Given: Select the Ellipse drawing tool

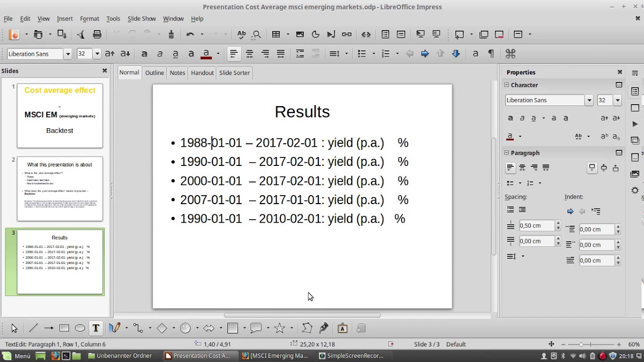Looking at the screenshot, I should (79, 328).
